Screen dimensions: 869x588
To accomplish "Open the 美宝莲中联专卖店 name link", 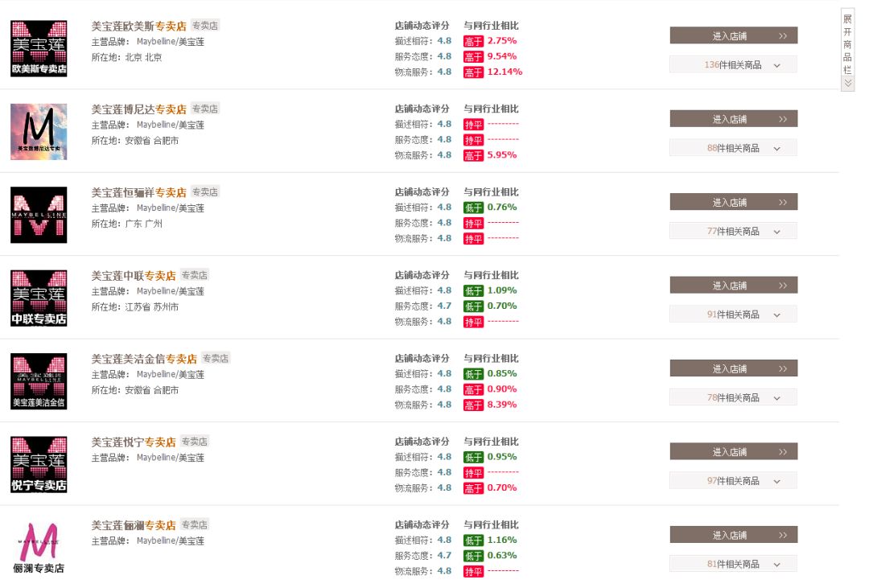I will pyautogui.click(x=134, y=276).
